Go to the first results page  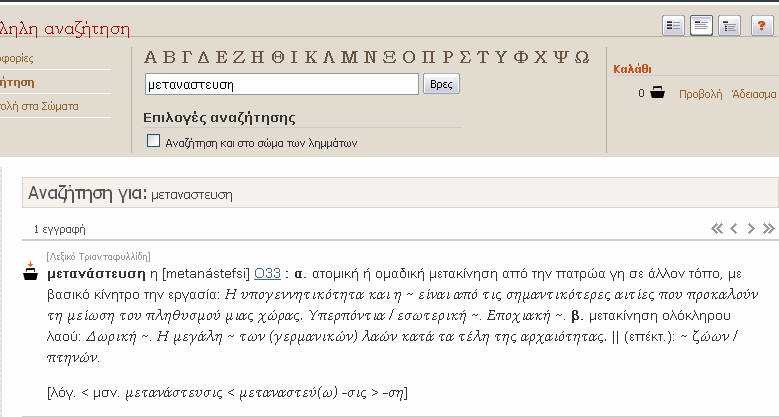click(x=716, y=229)
